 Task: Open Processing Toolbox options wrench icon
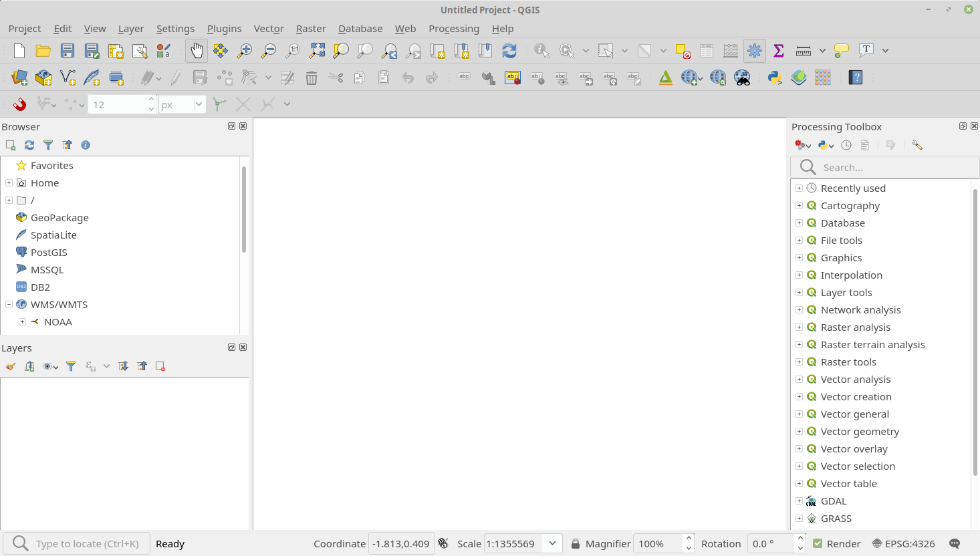(x=916, y=145)
